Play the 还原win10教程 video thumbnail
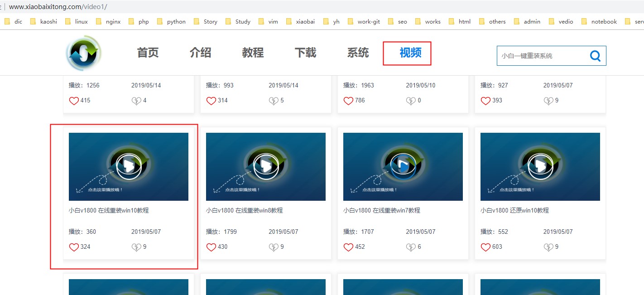Viewport: 644px width, 295px height. pos(540,167)
